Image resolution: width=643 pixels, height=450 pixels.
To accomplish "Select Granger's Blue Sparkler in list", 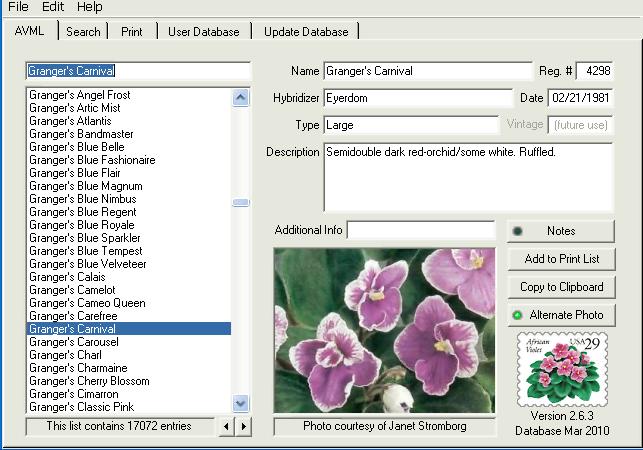I will click(129, 238).
